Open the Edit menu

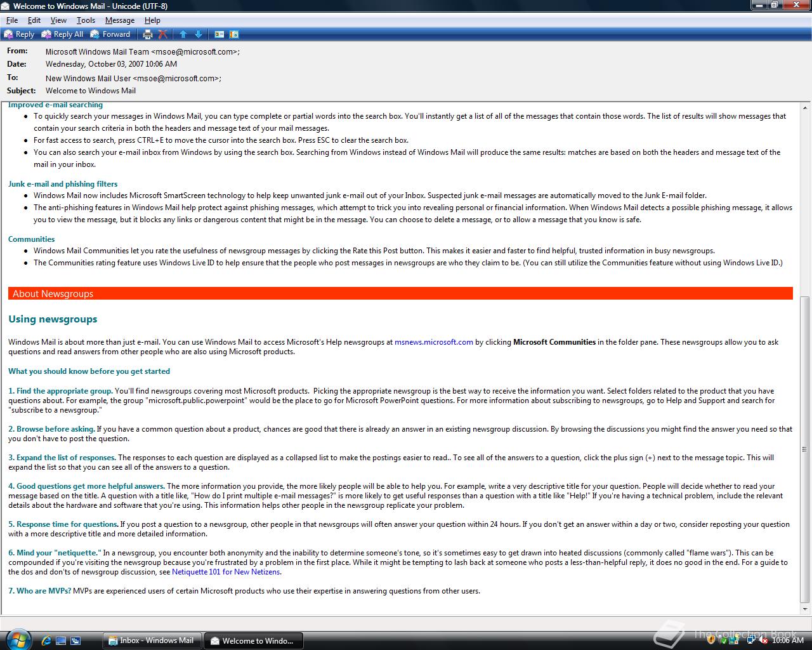(x=34, y=20)
